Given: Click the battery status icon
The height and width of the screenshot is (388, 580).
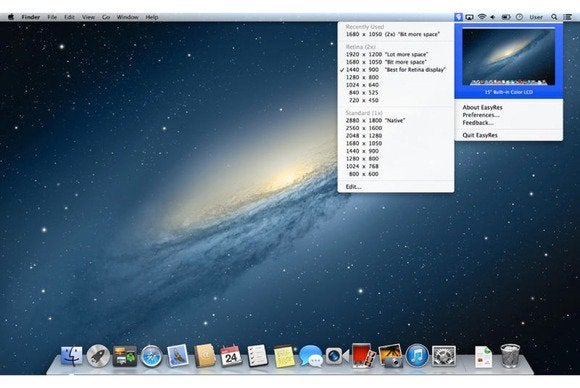Looking at the screenshot, I should (506, 17).
